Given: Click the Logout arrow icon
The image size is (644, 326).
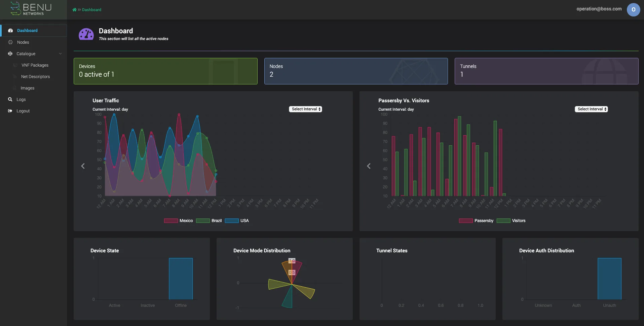Looking at the screenshot, I should click(10, 111).
